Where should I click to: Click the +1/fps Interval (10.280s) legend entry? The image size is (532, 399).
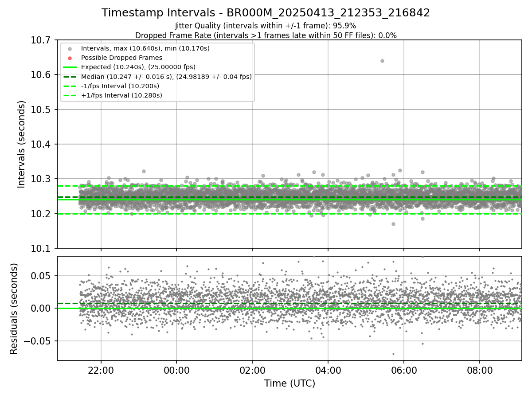click(x=121, y=95)
